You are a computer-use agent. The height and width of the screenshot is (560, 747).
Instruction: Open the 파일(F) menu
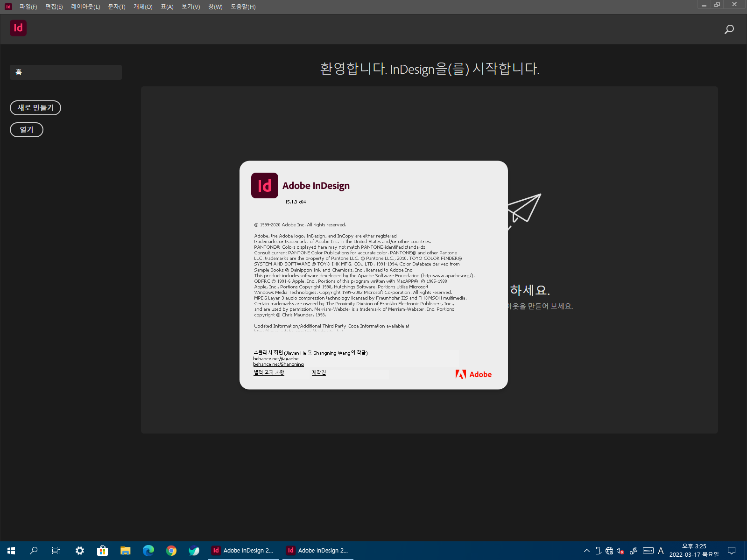click(x=28, y=7)
